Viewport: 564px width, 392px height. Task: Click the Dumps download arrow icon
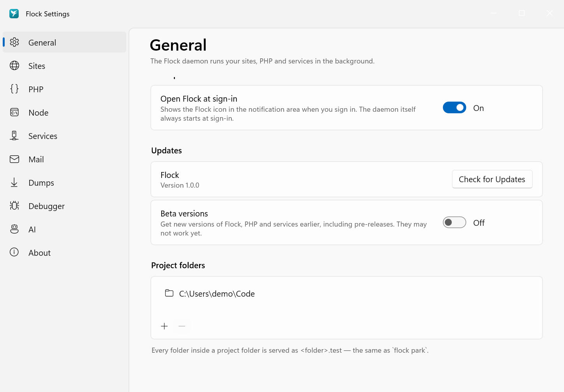(x=14, y=182)
